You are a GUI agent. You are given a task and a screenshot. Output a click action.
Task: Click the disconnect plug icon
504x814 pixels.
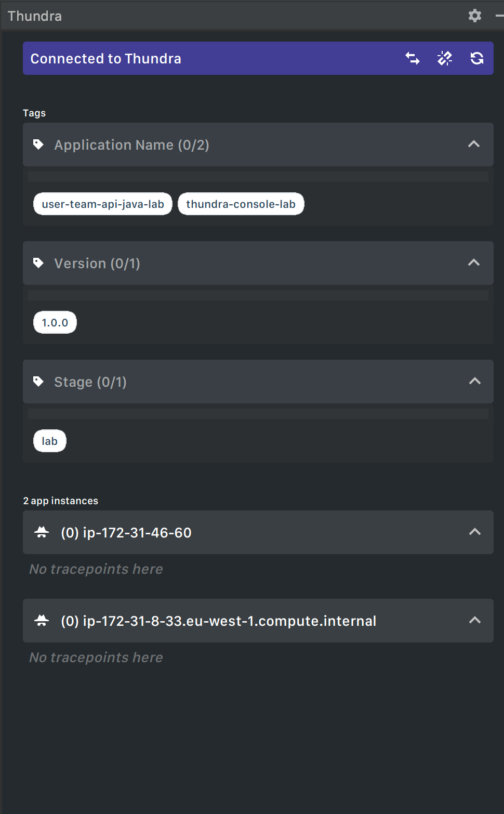pyautogui.click(x=445, y=58)
